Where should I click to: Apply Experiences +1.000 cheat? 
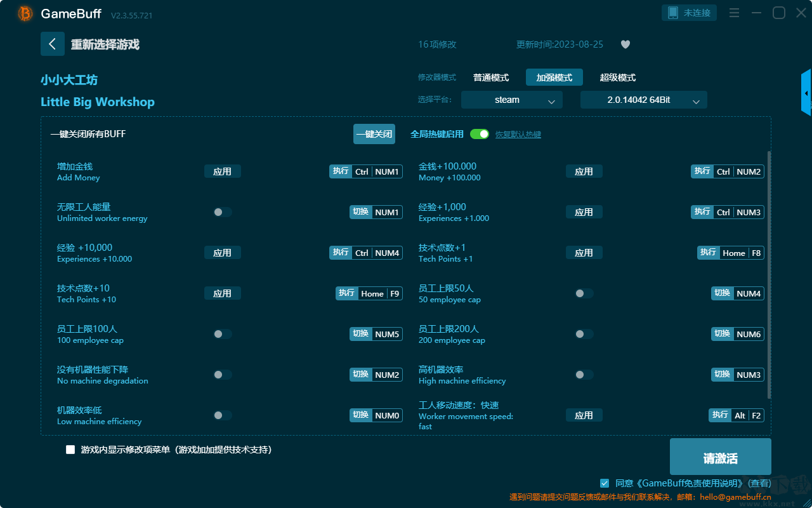584,212
